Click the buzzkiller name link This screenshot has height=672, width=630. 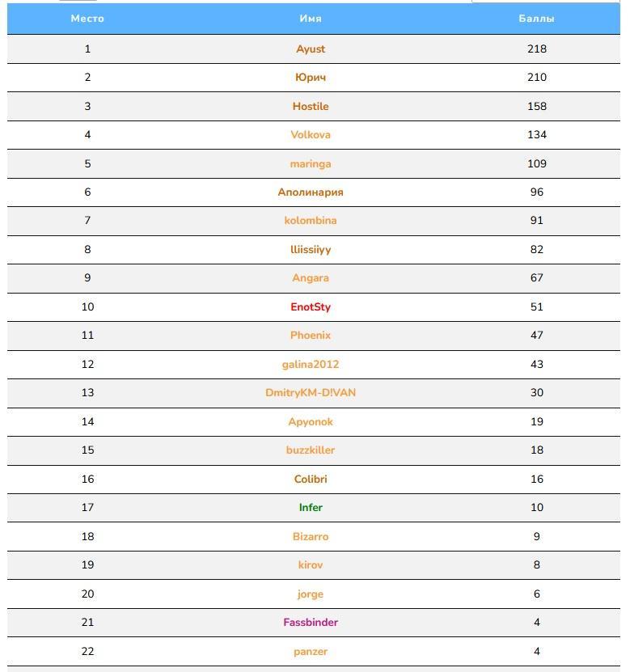click(x=311, y=450)
